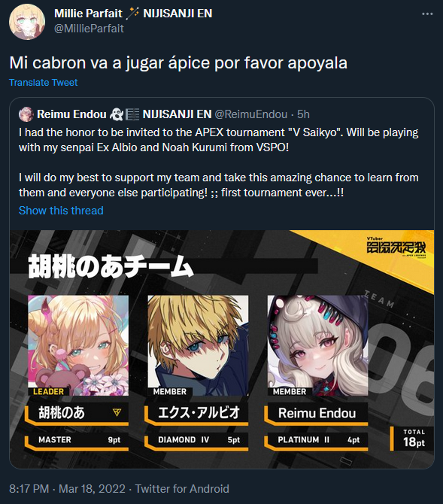Click Millie Parfait's profile avatar

[x=27, y=22]
